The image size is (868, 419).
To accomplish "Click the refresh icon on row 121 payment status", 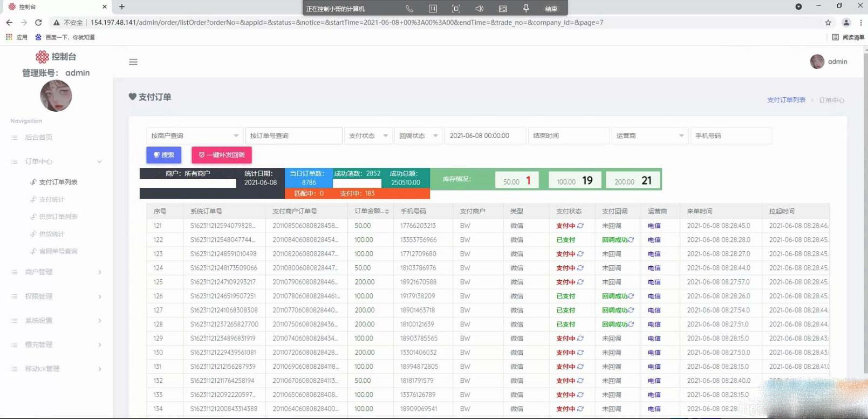I will (580, 226).
